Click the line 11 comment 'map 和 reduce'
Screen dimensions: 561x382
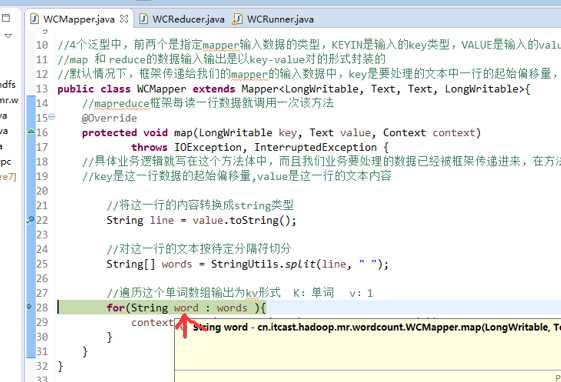point(221,59)
